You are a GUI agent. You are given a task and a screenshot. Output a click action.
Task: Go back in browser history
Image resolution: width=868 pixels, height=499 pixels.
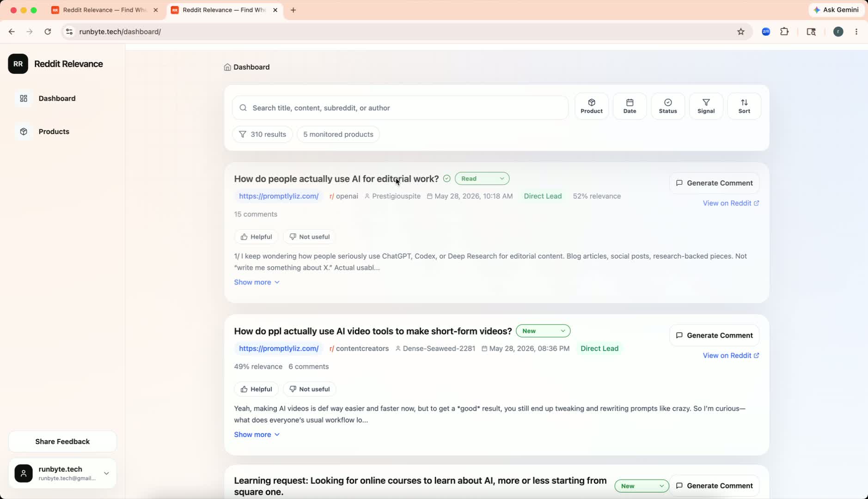pos(12,32)
